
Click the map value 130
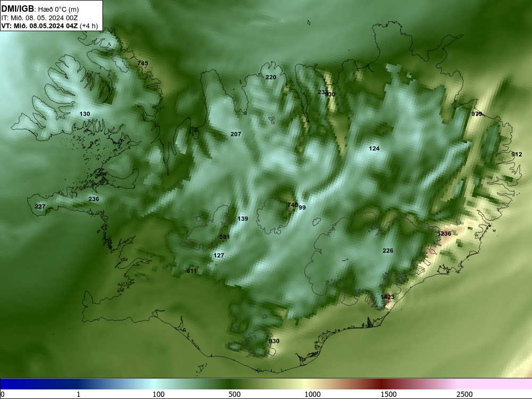coord(85,114)
